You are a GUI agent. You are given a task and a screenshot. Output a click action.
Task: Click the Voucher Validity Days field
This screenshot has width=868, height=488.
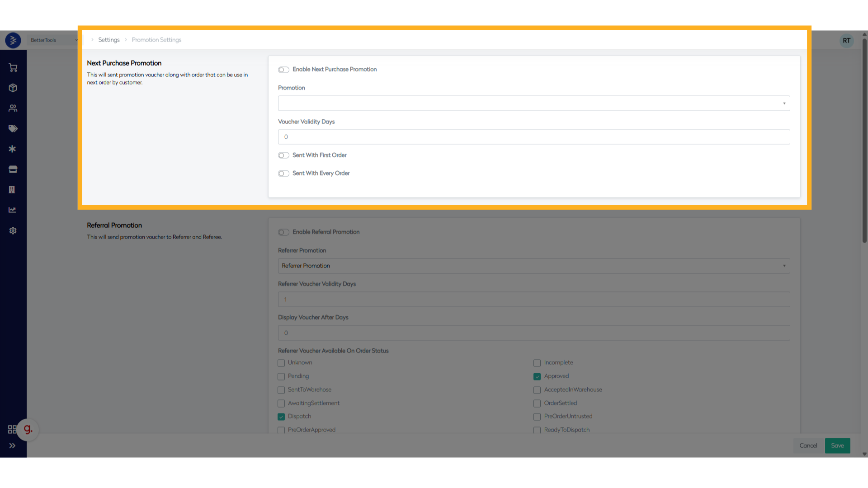[x=533, y=137]
